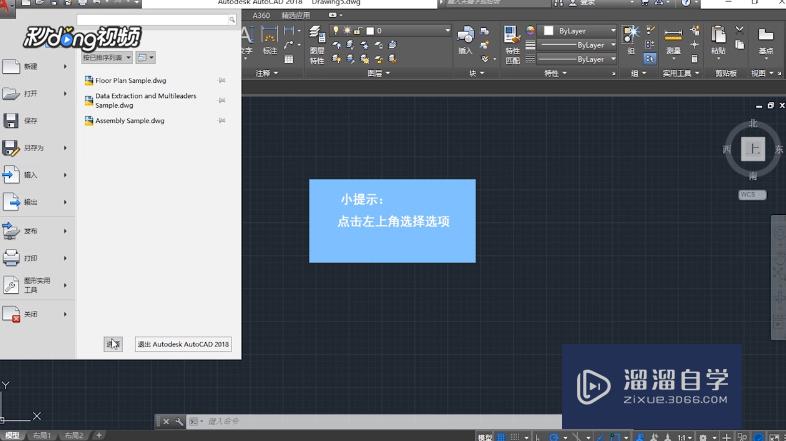Open the ByLayer linetype dropdown

(x=578, y=59)
